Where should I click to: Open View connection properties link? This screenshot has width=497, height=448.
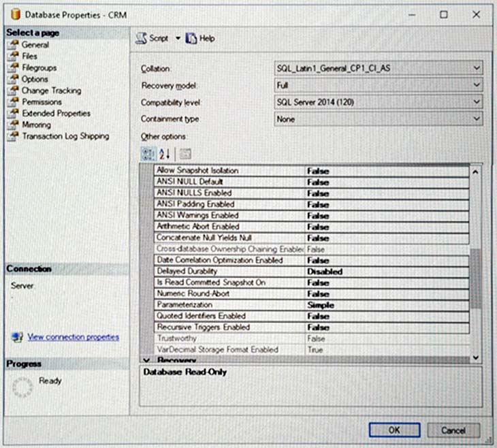pos(74,337)
